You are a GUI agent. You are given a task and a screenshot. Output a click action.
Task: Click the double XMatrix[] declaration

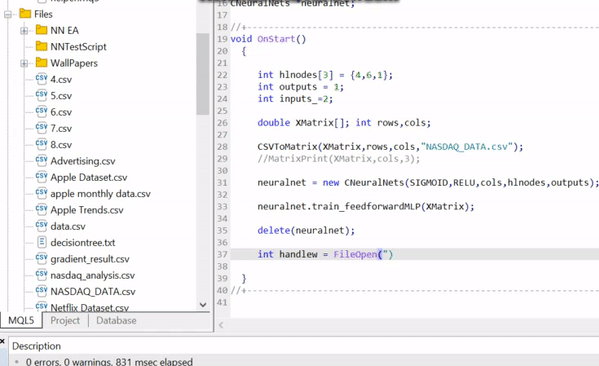click(303, 123)
